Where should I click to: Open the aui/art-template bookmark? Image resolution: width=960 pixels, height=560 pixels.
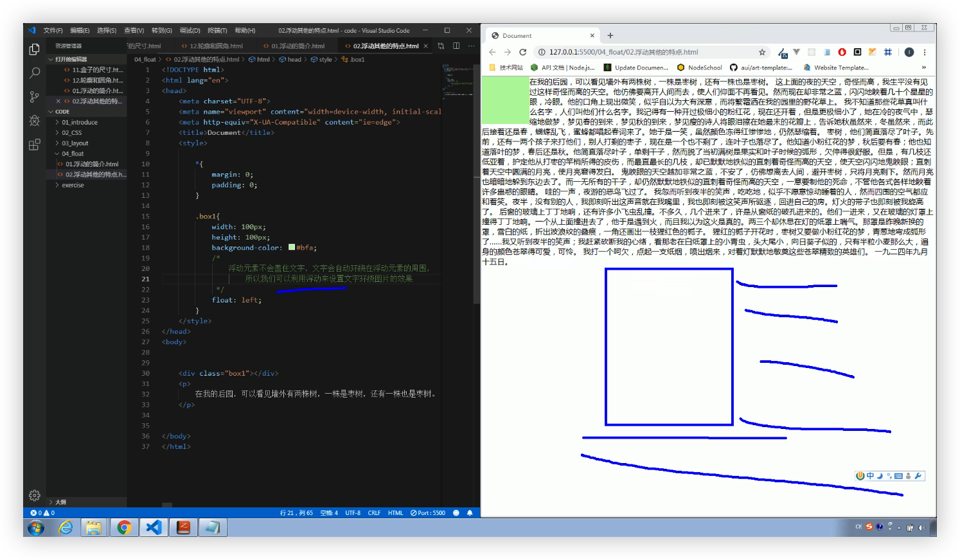pos(761,67)
